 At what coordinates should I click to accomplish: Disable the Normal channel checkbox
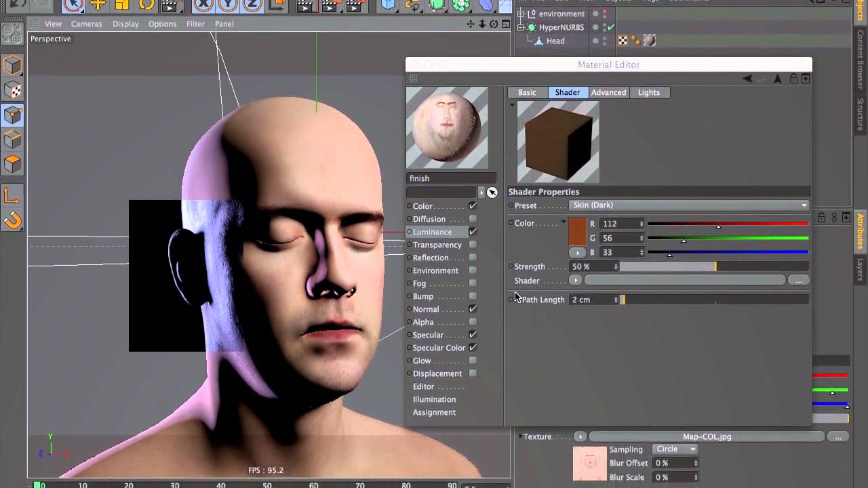[x=473, y=309]
